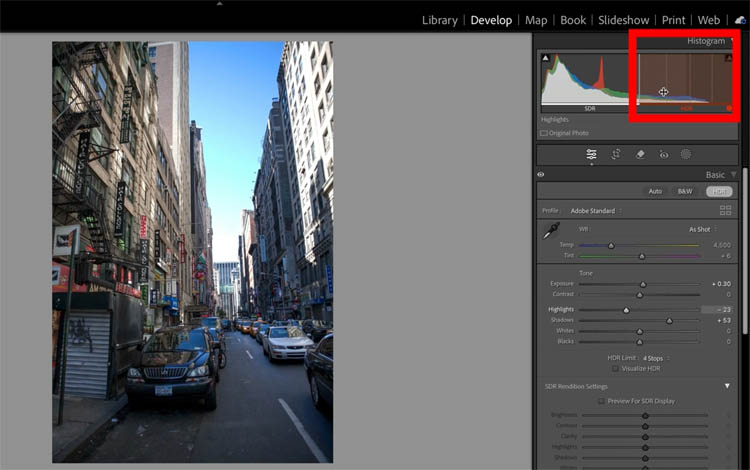This screenshot has height=470, width=750.
Task: Select the Edit sliders tool icon
Action: (591, 154)
